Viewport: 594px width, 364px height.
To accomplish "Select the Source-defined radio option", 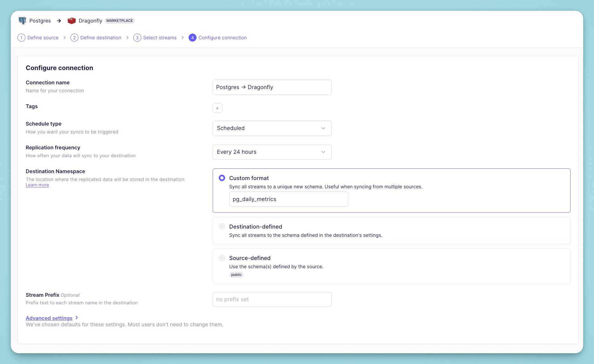I will pyautogui.click(x=222, y=258).
